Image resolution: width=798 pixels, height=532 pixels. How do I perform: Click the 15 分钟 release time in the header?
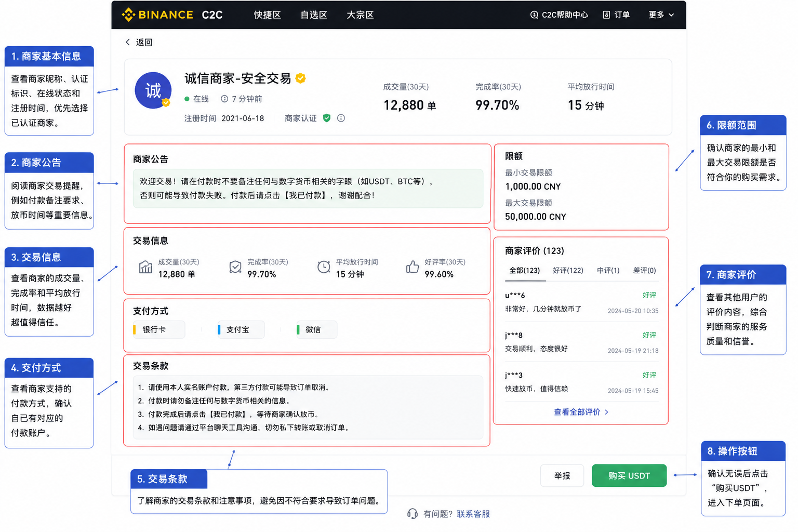click(586, 105)
